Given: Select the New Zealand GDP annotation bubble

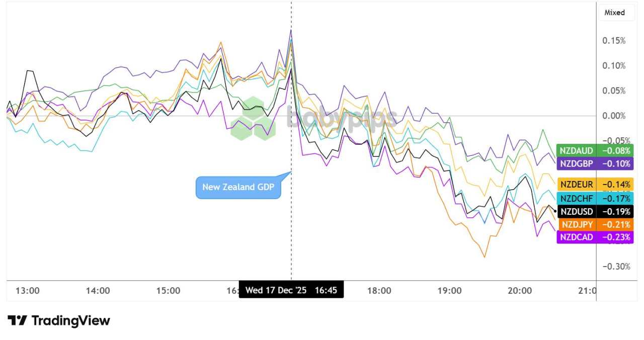Looking at the screenshot, I should tap(238, 187).
